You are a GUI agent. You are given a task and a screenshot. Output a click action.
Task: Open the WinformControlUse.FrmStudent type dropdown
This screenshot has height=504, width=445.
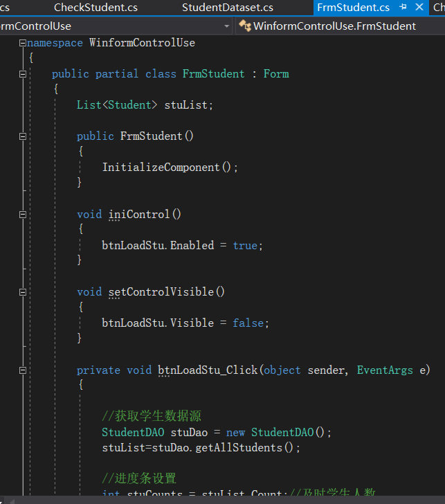point(340,26)
